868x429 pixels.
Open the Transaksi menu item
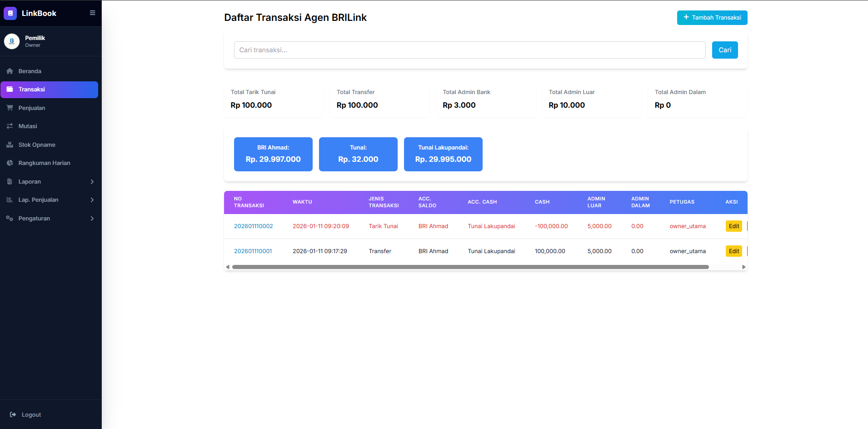(49, 90)
